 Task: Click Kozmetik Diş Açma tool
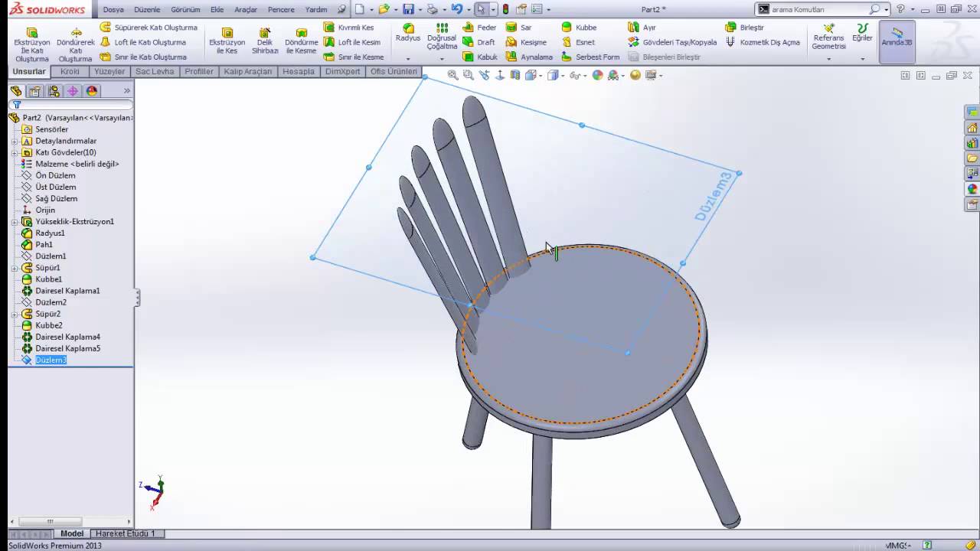(763, 42)
